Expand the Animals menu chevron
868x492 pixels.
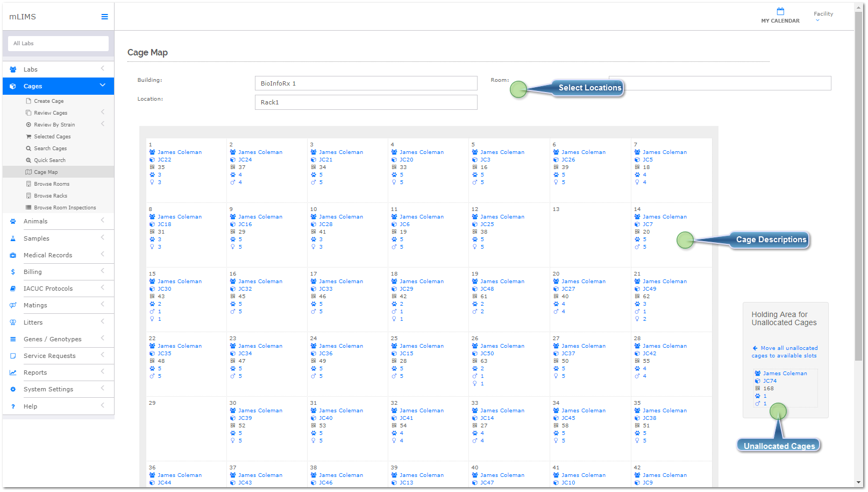click(103, 220)
